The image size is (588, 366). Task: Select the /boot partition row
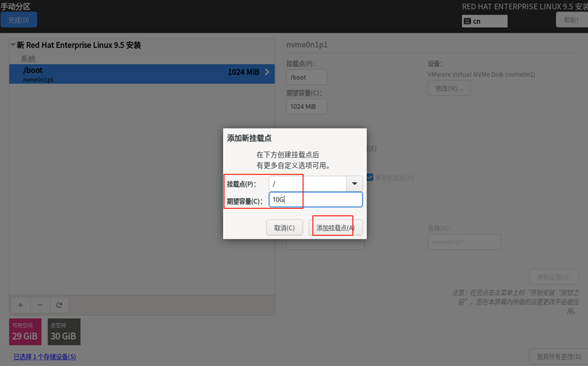click(x=142, y=74)
